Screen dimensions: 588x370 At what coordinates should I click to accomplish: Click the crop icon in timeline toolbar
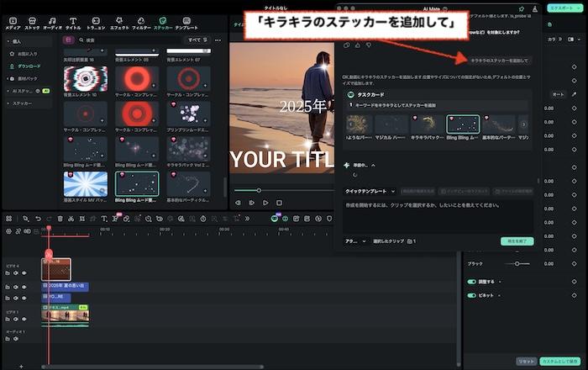coord(82,219)
